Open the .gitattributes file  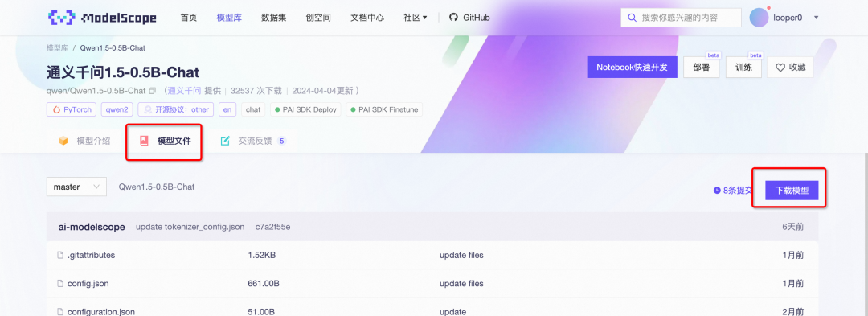tap(91, 256)
